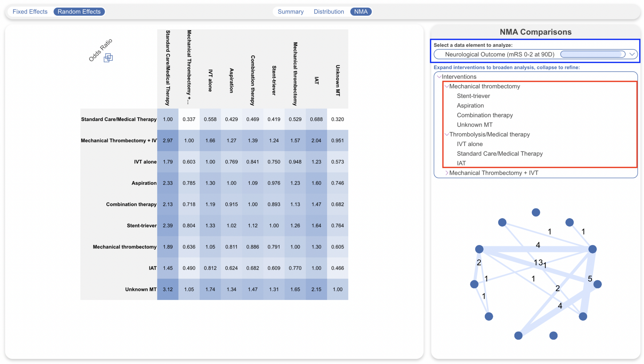Select IAT in the interventions tree
Screen dimensions: 644x364
pyautogui.click(x=461, y=163)
